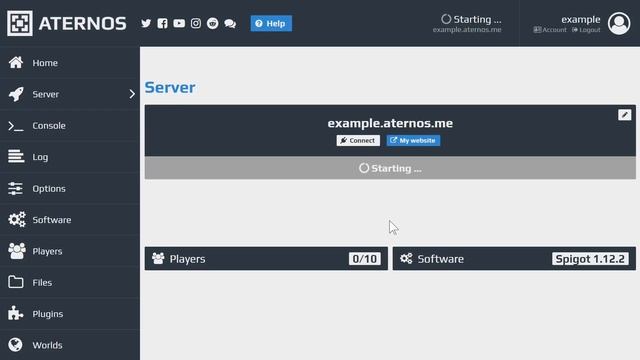
Task: Open Plugins in the sidebar
Action: click(x=70, y=313)
